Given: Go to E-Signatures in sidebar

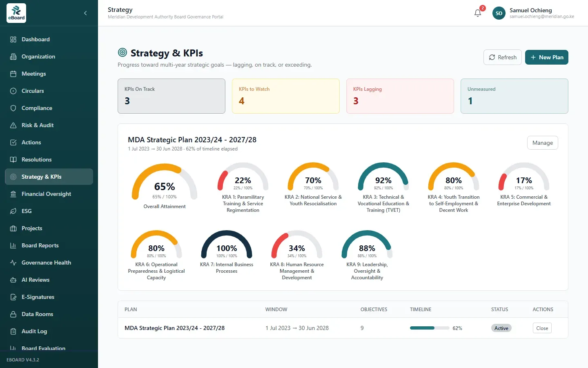Looking at the screenshot, I should tap(49, 297).
